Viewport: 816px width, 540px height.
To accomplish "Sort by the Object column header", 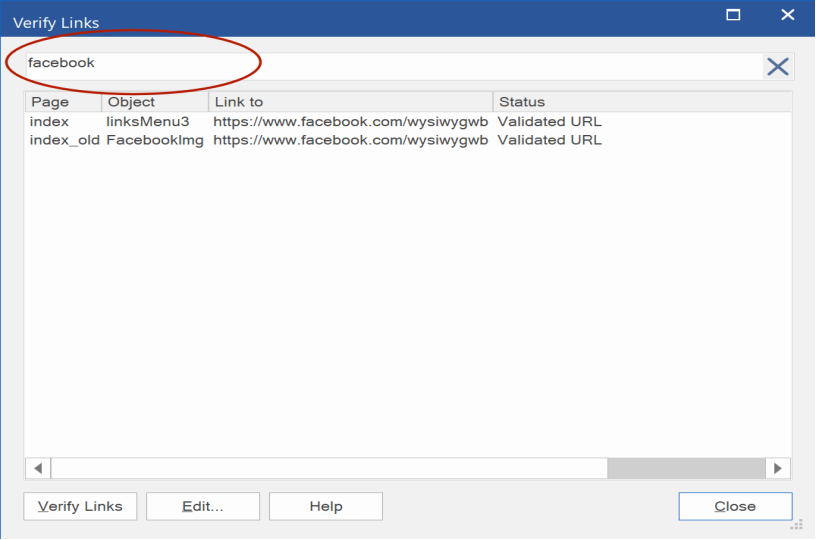I will pyautogui.click(x=155, y=102).
